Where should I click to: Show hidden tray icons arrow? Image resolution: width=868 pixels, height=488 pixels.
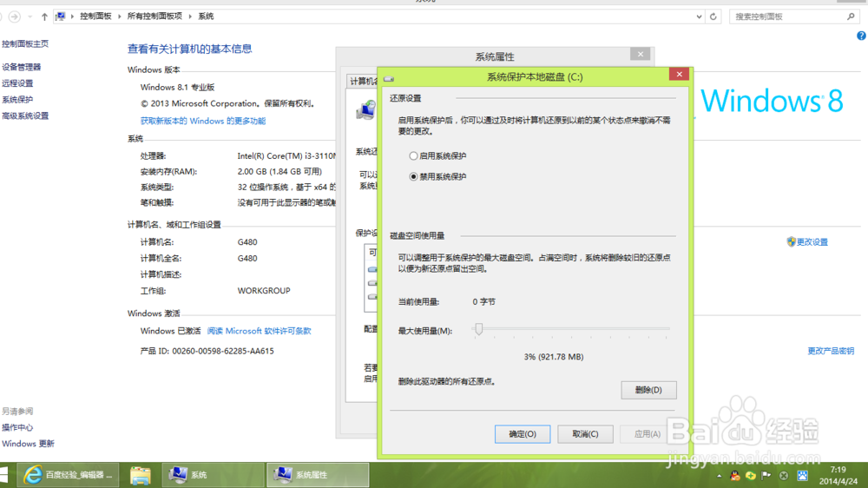click(719, 476)
